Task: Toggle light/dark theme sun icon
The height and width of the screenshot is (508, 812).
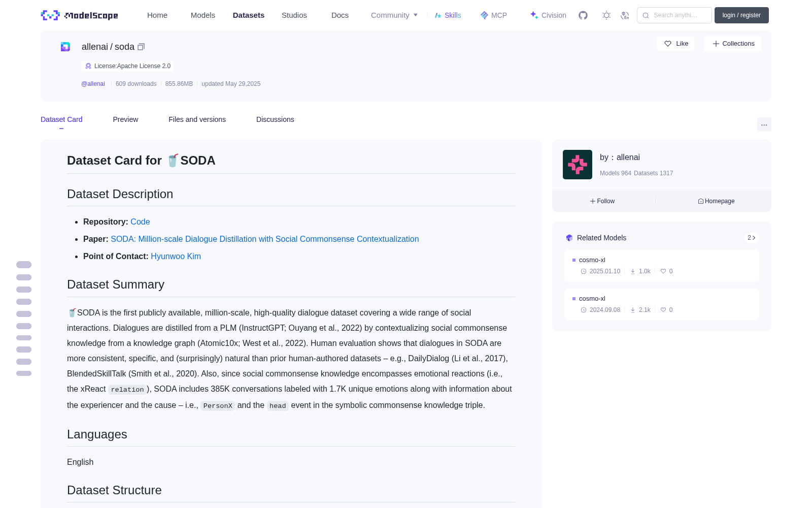Action: 606,15
